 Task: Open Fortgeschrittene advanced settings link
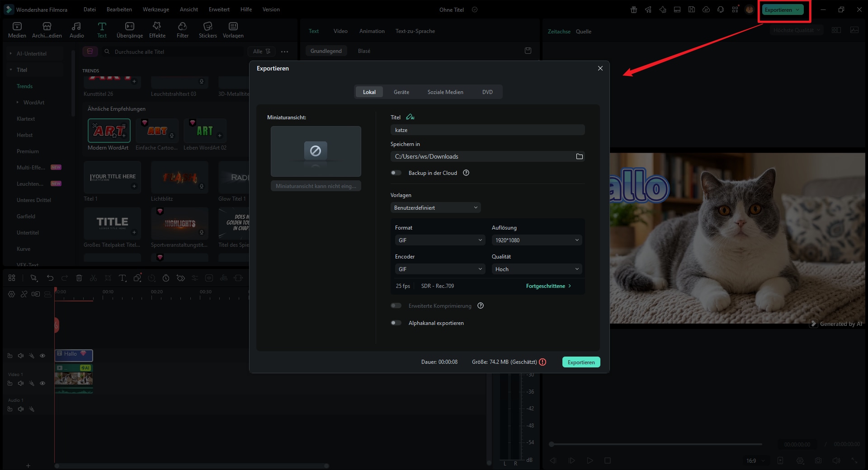(549, 286)
